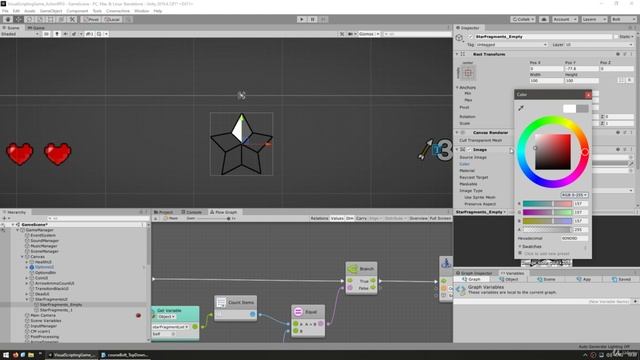
Task: Open the File menu
Action: (x=5, y=11)
